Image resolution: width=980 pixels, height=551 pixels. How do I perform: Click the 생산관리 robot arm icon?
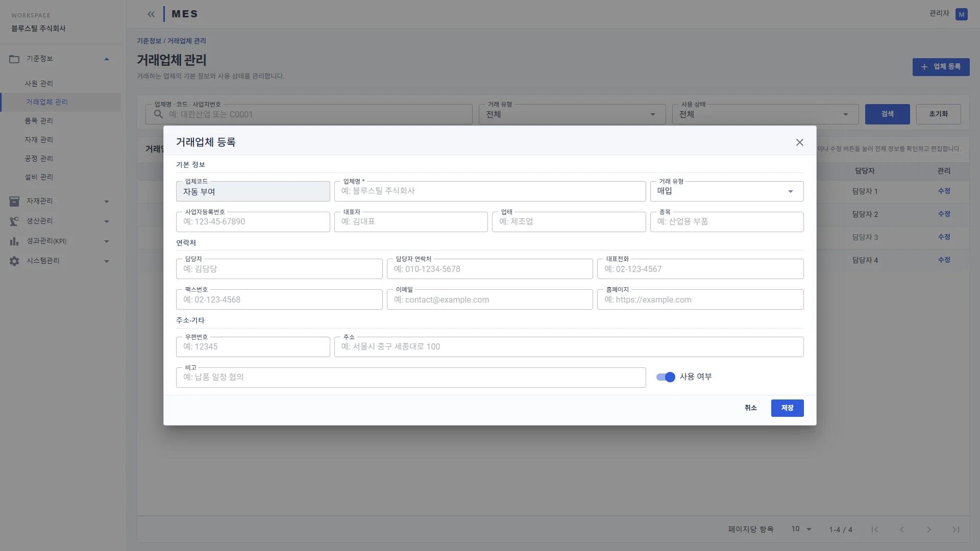(x=14, y=221)
